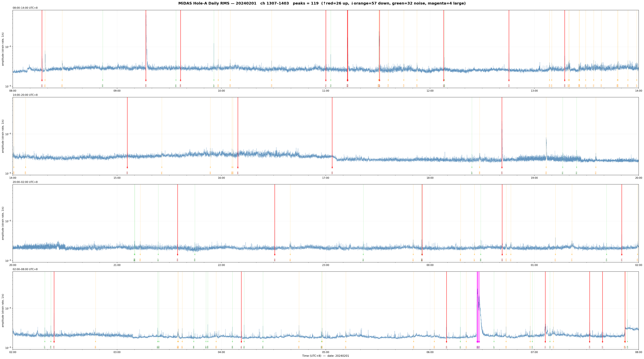Click the 06:00 time tick label

[x=430, y=352]
